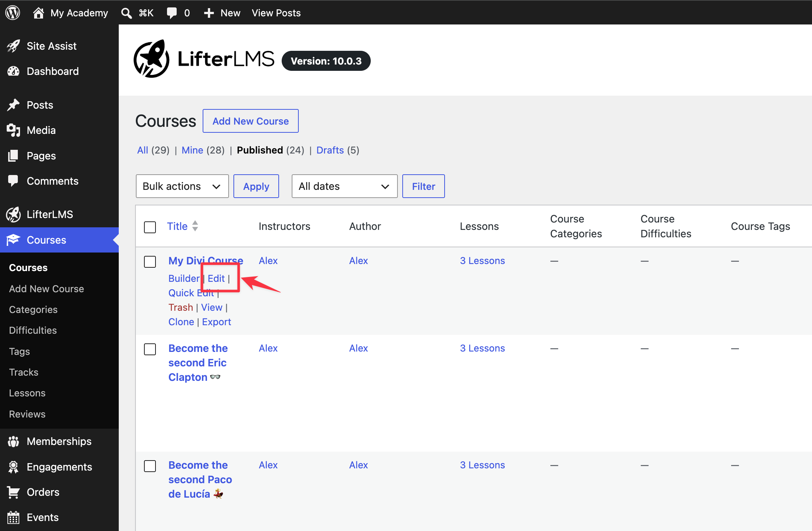Click the LifterLMS rocket icon in sidebar

click(x=13, y=214)
